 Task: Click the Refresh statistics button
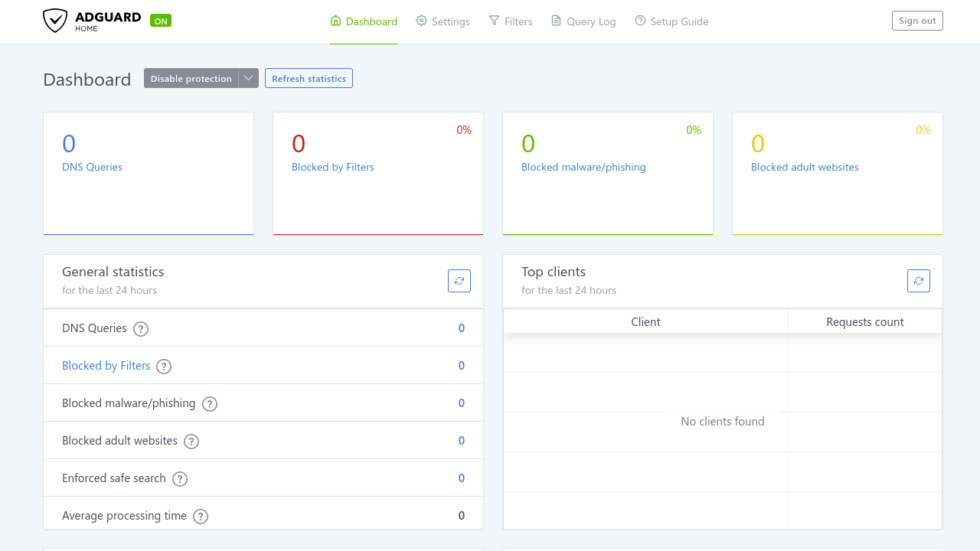point(309,78)
